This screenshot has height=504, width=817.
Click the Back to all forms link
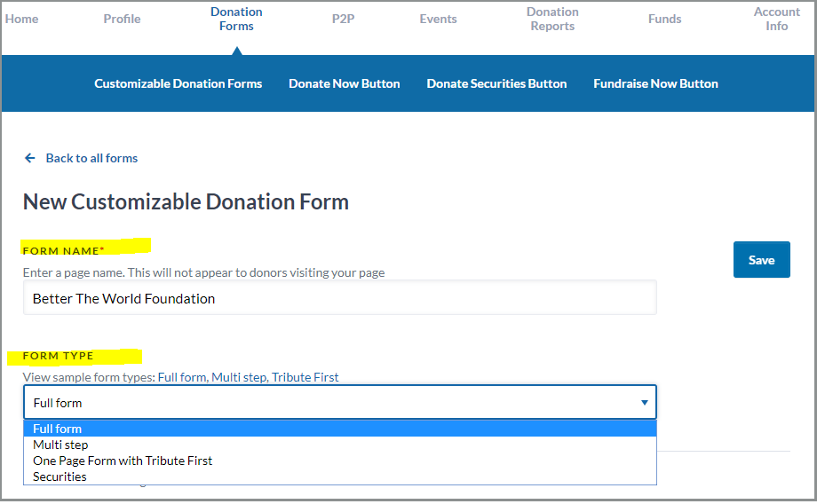coord(91,158)
